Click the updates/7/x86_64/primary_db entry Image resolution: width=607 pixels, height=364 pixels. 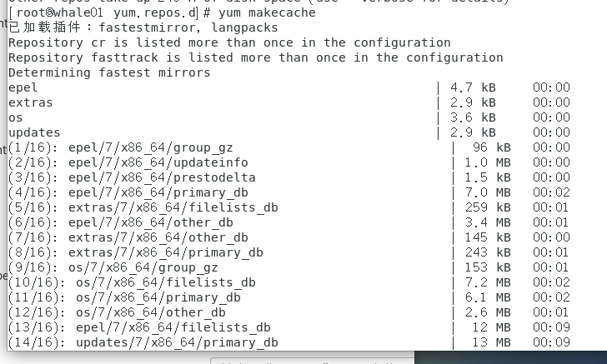click(177, 342)
